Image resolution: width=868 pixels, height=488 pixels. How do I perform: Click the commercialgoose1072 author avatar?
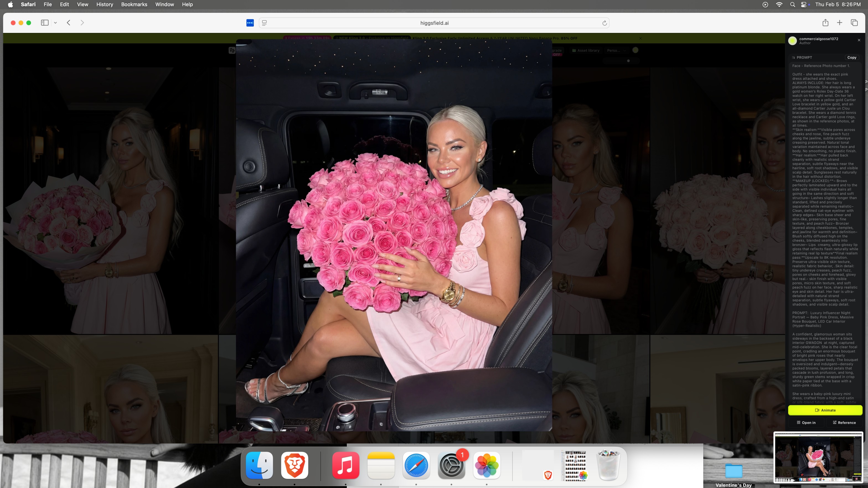click(x=792, y=40)
